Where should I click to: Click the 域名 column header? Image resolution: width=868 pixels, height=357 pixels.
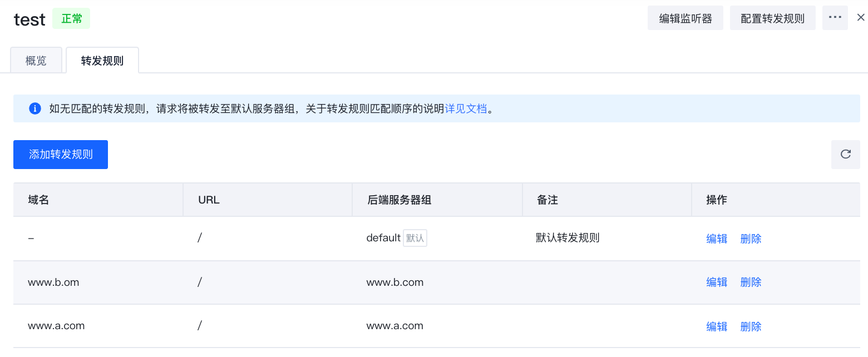[98, 200]
